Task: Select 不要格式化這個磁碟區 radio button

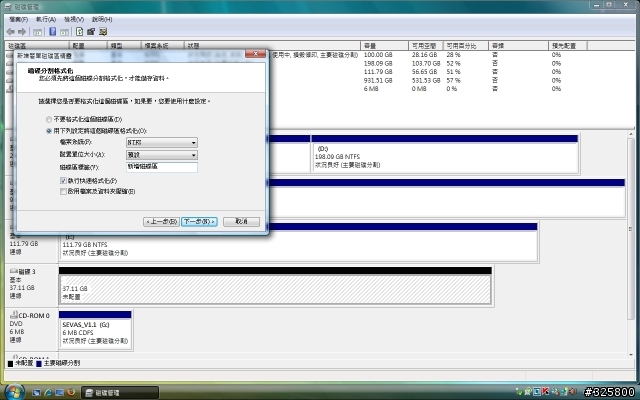Action: pos(49,120)
